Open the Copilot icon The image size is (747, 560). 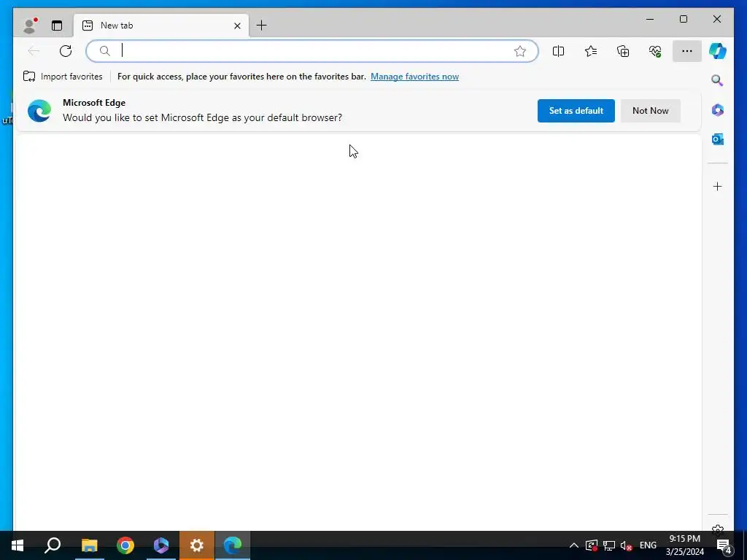click(718, 51)
